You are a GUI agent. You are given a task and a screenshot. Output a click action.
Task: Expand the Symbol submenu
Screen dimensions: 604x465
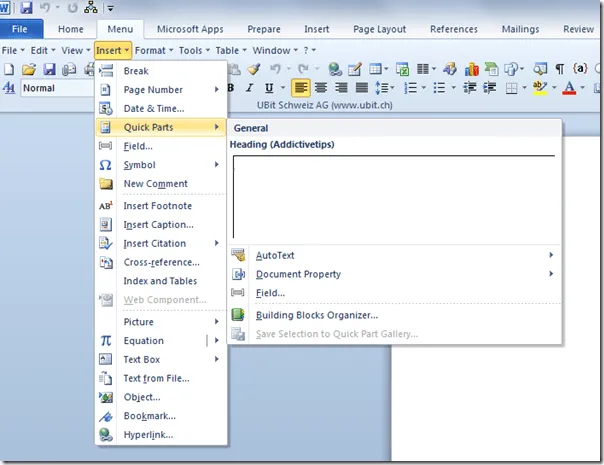click(x=161, y=165)
